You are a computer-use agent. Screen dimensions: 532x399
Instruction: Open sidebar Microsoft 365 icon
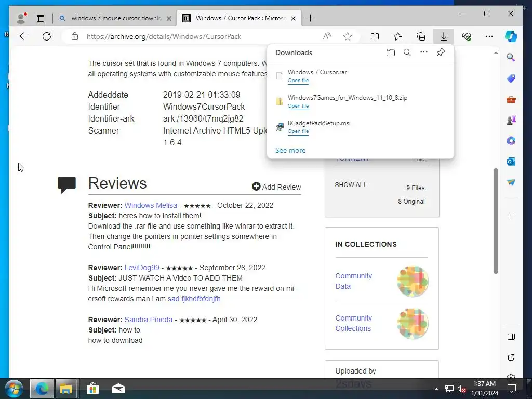point(511,140)
